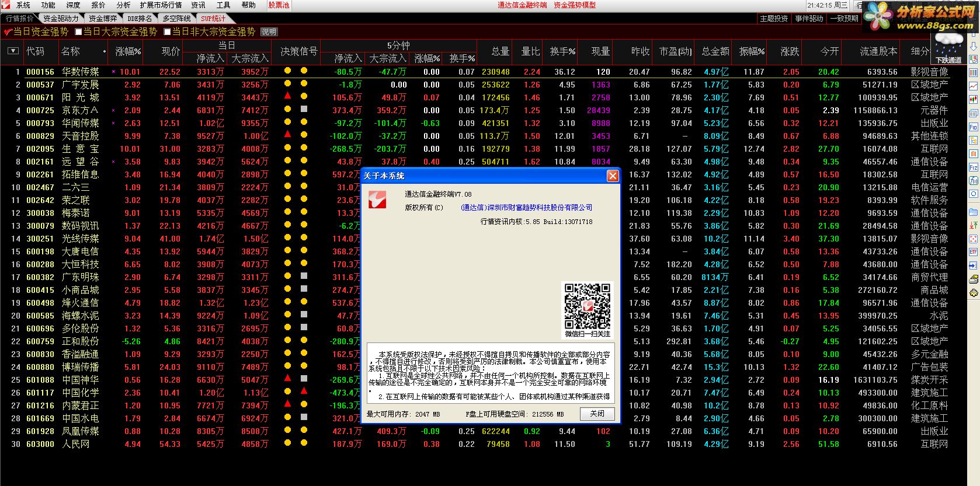Select stock name 正和股份

pyautogui.click(x=80, y=341)
